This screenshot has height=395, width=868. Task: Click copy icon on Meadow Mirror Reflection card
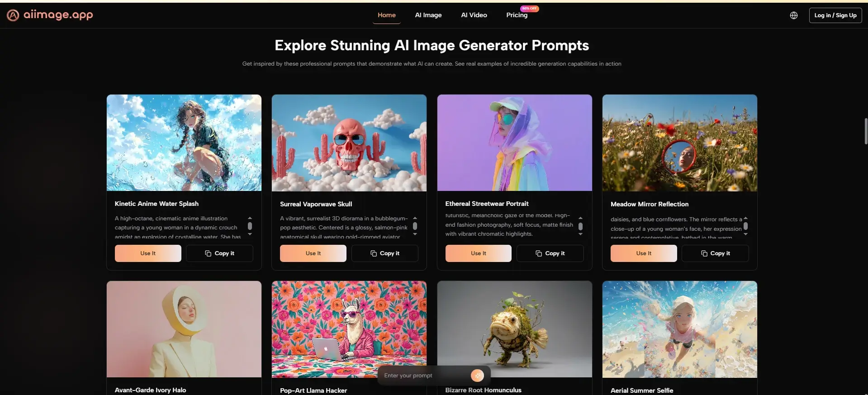pos(704,253)
